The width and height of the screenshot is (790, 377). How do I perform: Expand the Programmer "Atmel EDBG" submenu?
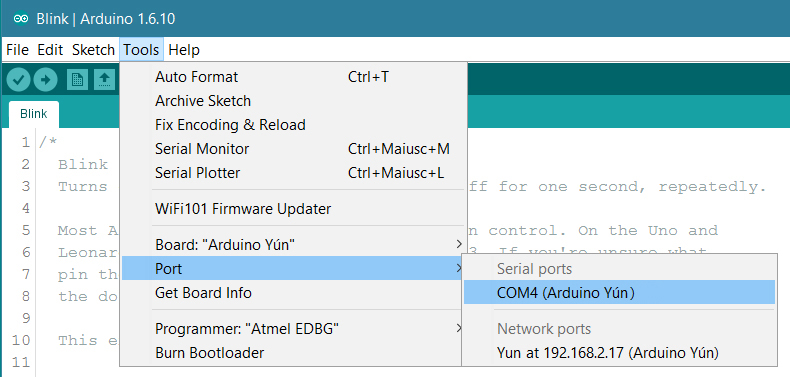292,329
